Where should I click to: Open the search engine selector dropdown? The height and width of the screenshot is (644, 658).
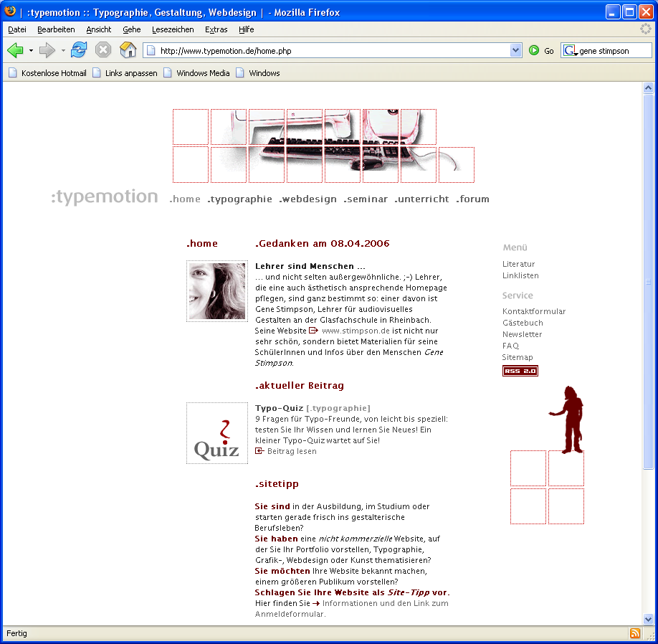571,51
